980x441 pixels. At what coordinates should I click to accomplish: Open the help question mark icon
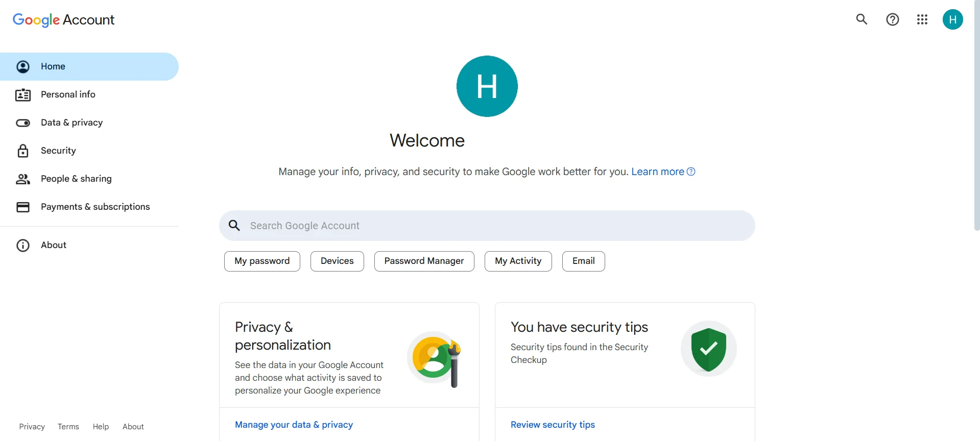[892, 19]
